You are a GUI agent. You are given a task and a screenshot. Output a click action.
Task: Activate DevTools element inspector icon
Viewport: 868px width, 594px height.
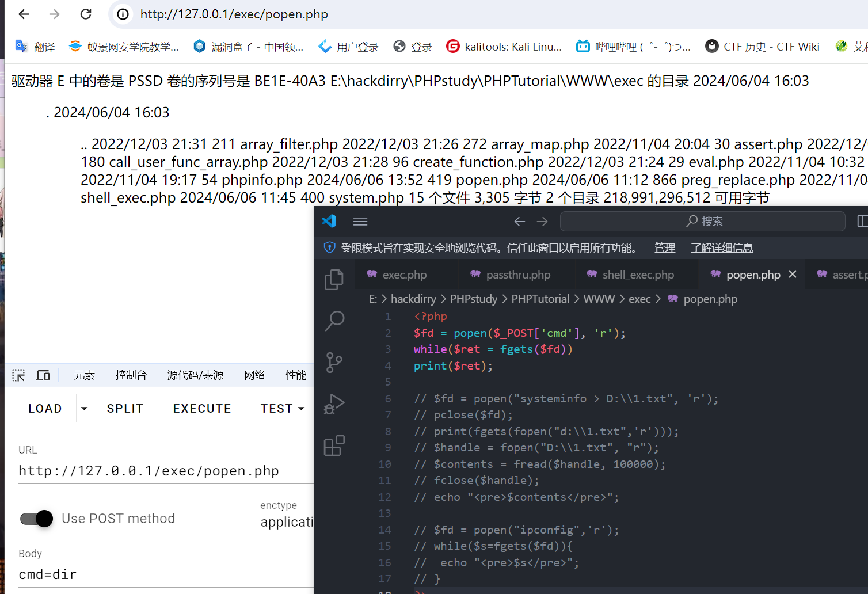click(18, 375)
